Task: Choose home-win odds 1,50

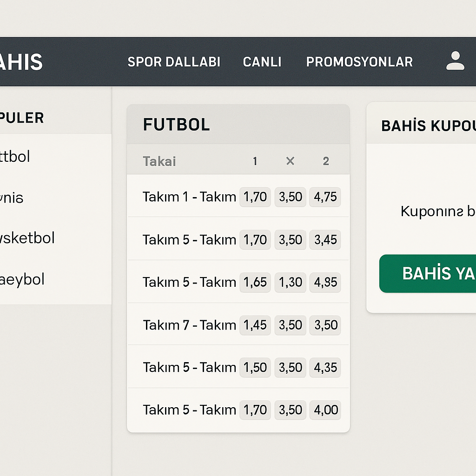Action: click(255, 367)
